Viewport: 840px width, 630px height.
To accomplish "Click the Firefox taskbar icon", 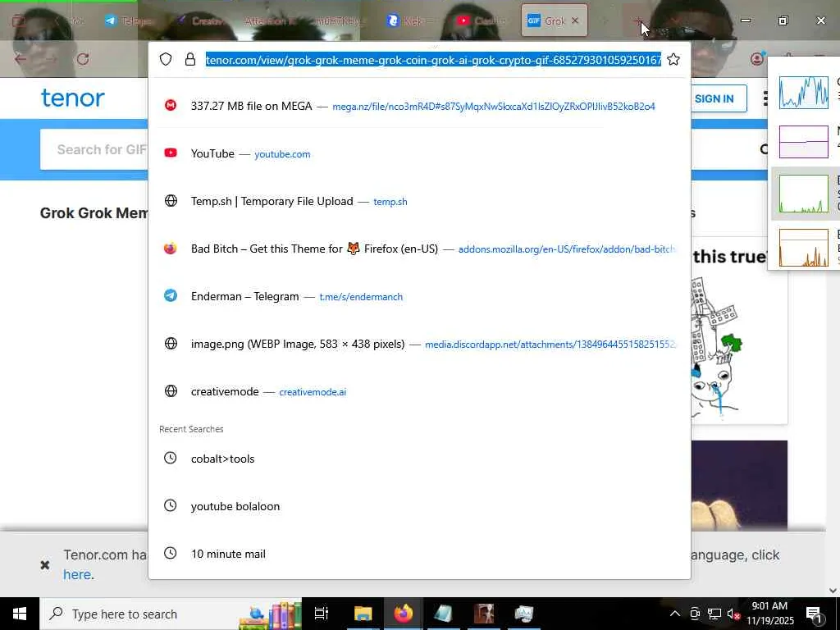I will point(404,614).
